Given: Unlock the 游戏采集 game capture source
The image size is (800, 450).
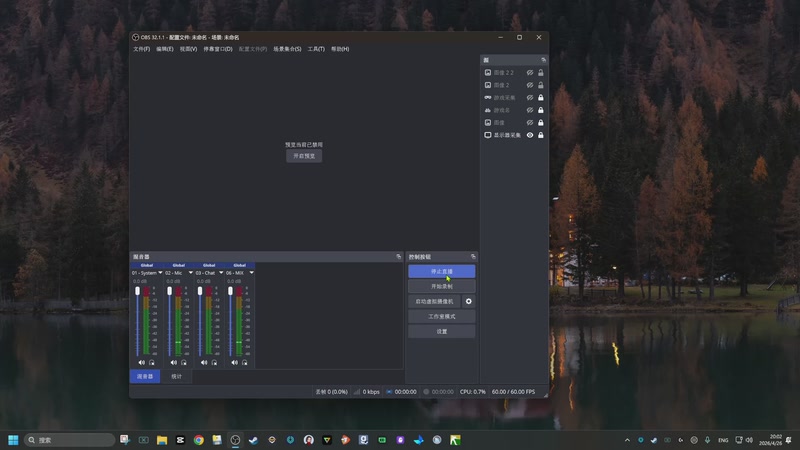Looking at the screenshot, I should pos(541,97).
